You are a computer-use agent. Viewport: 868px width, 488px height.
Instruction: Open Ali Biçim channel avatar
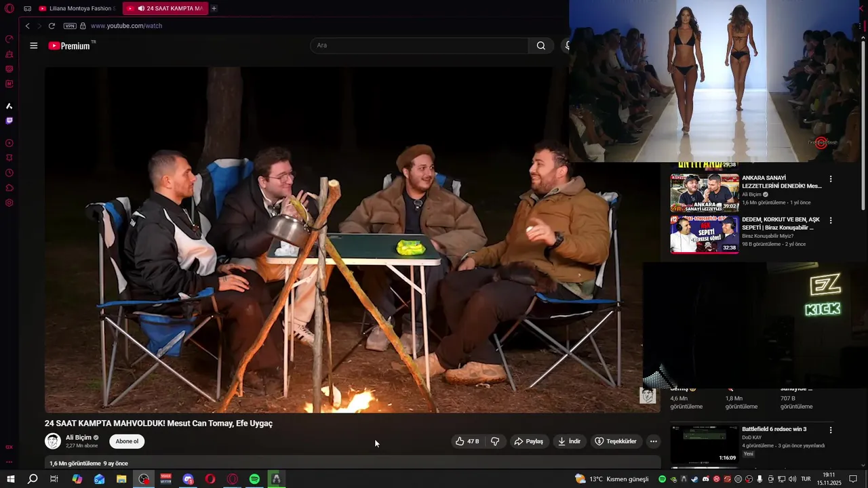[53, 441]
